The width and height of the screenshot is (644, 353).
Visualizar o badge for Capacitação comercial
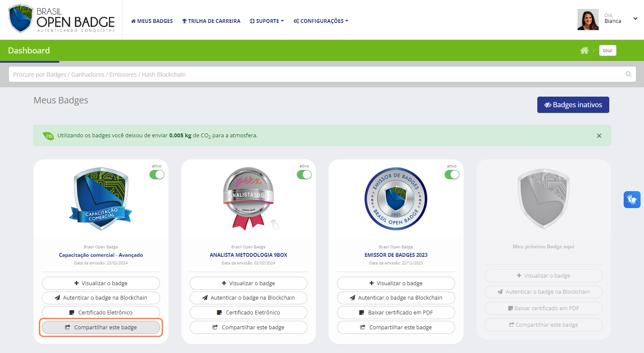(x=101, y=283)
